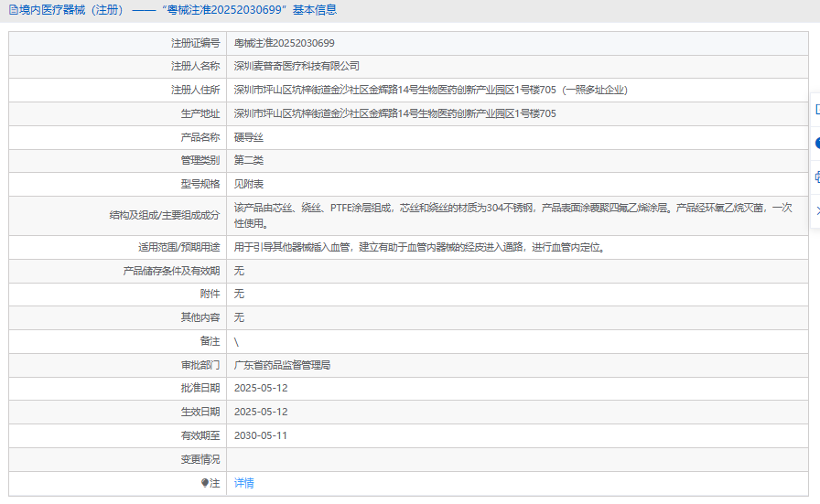Viewport: 820px width, 504px height.
Task: Select the product name 硬导丝
Action: pos(248,137)
